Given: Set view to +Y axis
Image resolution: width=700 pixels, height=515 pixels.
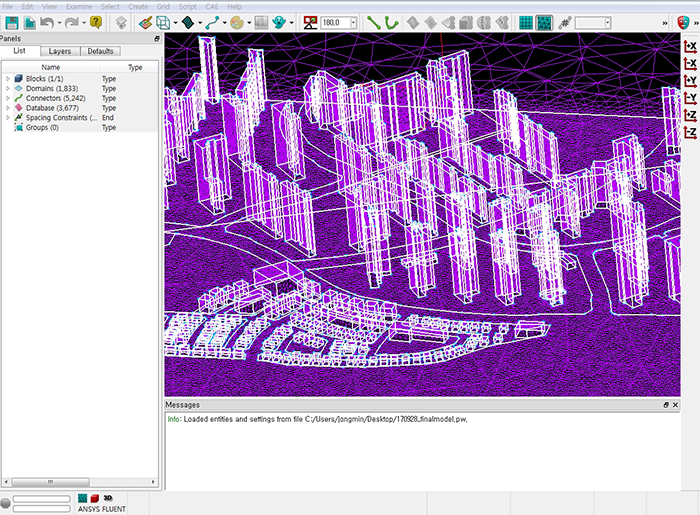Looking at the screenshot, I should (690, 81).
